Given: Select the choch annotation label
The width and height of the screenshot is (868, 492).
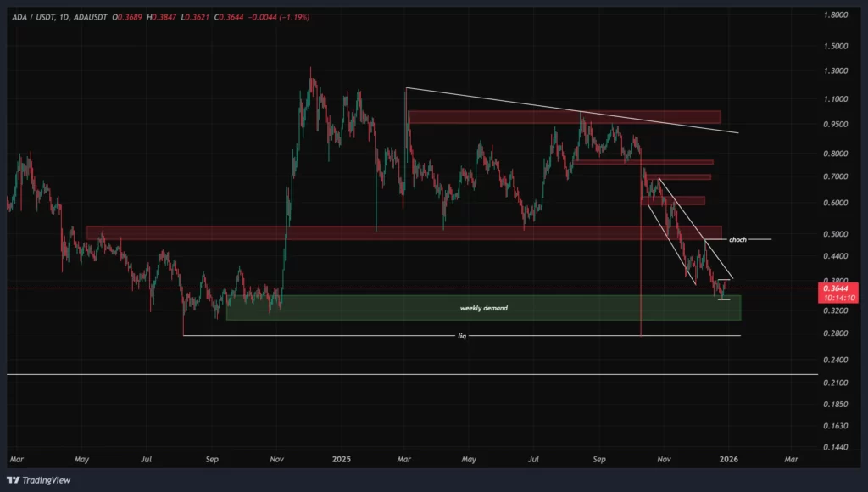Looking at the screenshot, I should (737, 240).
